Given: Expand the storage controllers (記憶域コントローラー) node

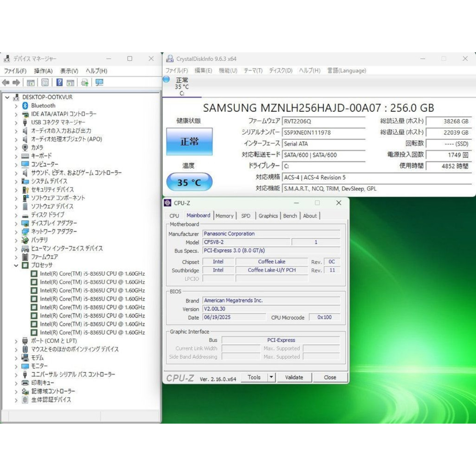Looking at the screenshot, I should (16, 392).
